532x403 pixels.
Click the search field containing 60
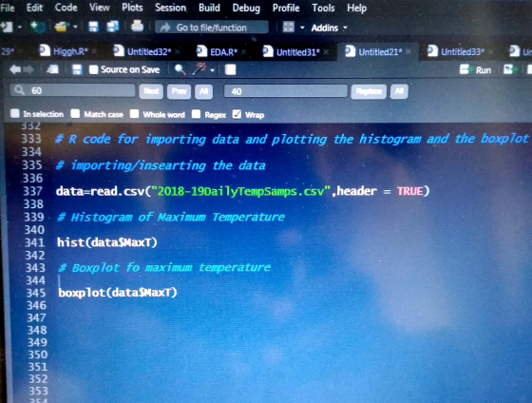[x=72, y=90]
